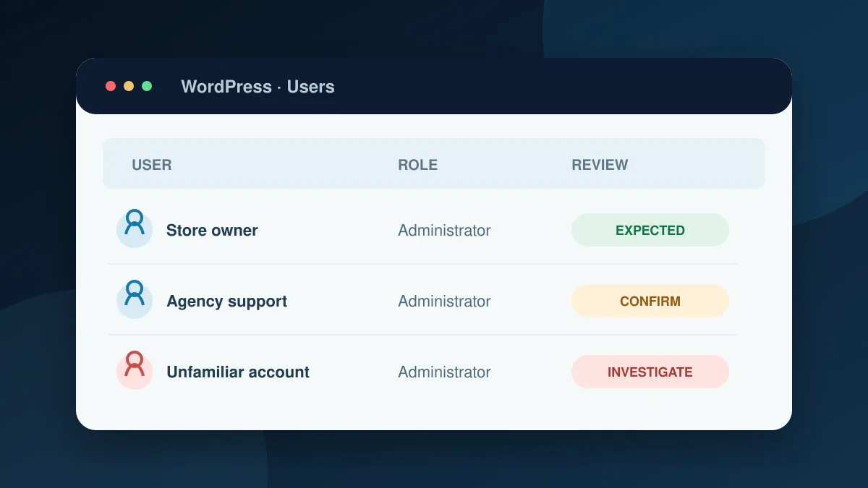The width and height of the screenshot is (868, 488).
Task: Click the EXPECTED review badge
Action: pyautogui.click(x=650, y=230)
